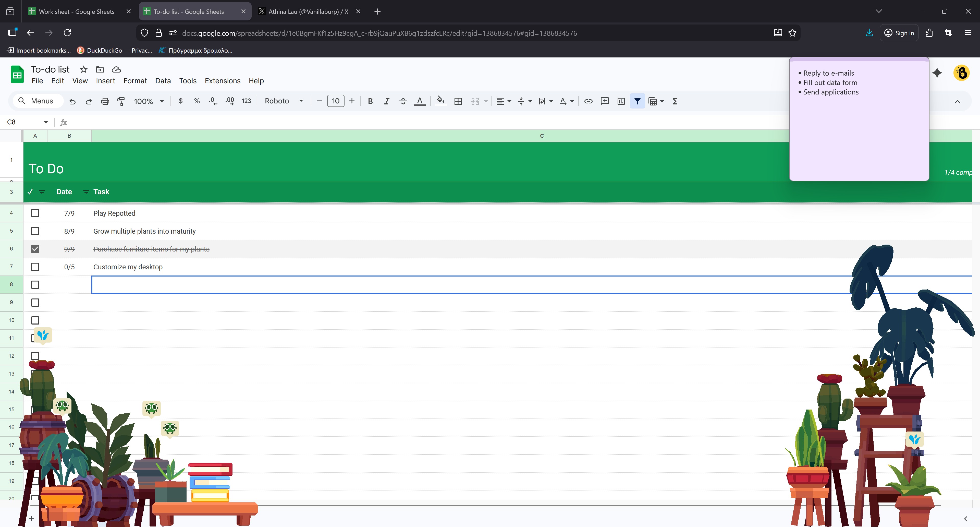Check the Play Repotted task checkbox
This screenshot has height=527, width=980.
(x=35, y=213)
